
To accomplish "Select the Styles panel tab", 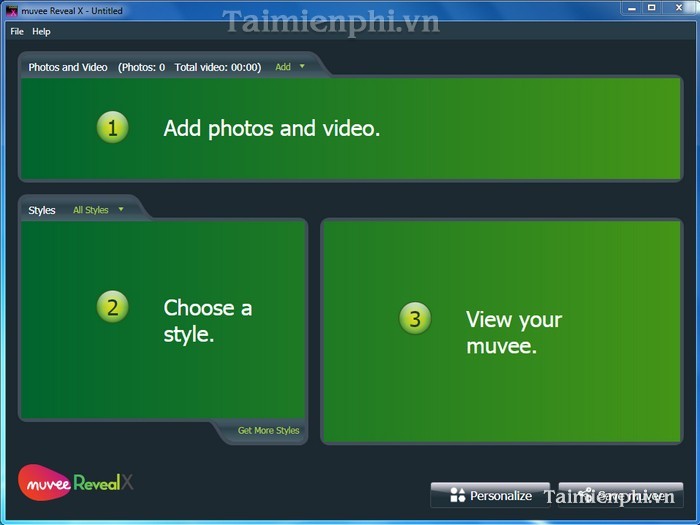I will 42,210.
